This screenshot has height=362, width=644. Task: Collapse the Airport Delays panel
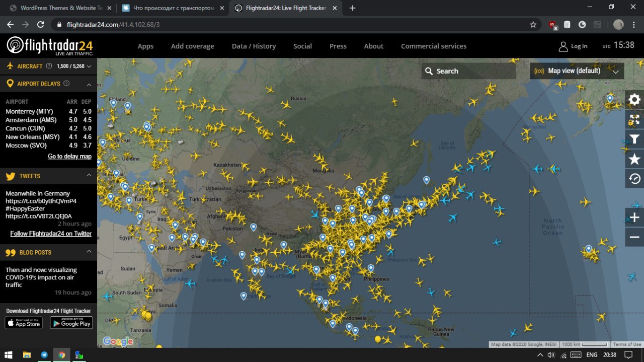pos(89,84)
